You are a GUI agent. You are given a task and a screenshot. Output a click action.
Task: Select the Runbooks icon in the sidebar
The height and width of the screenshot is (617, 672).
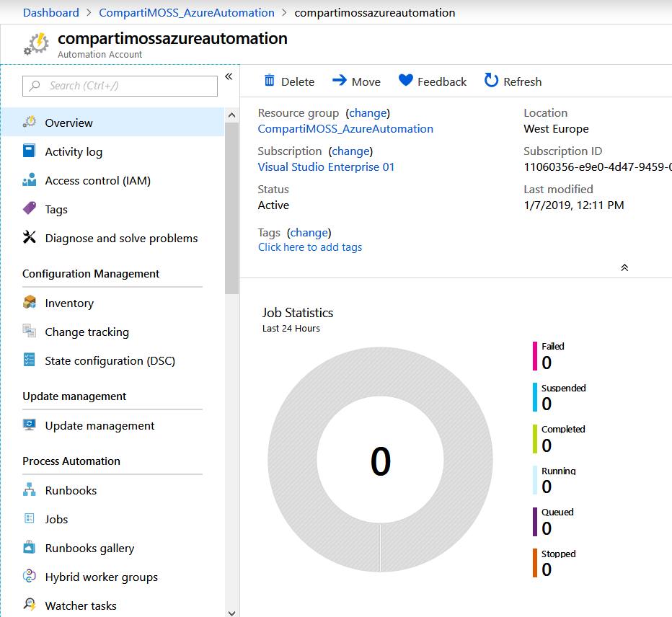[28, 490]
